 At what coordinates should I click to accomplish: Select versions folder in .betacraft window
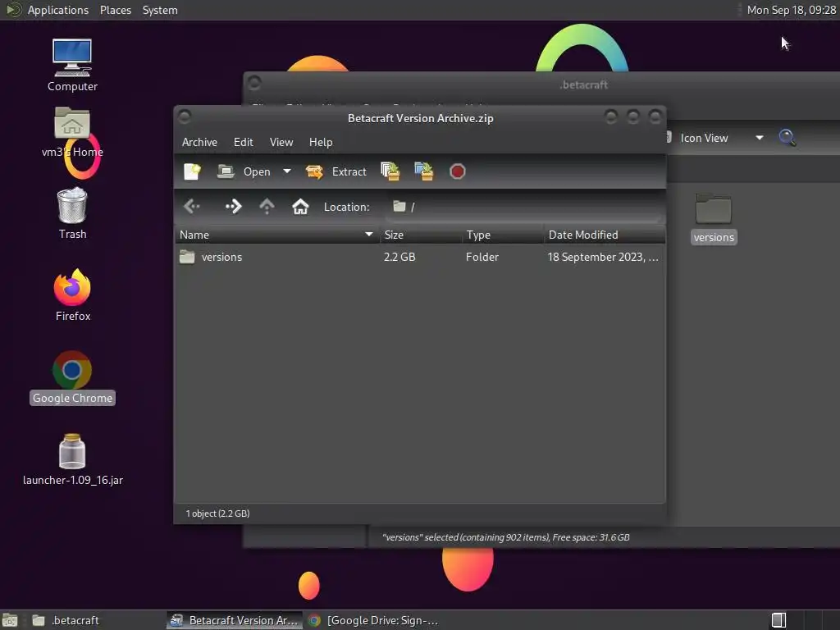click(713, 218)
